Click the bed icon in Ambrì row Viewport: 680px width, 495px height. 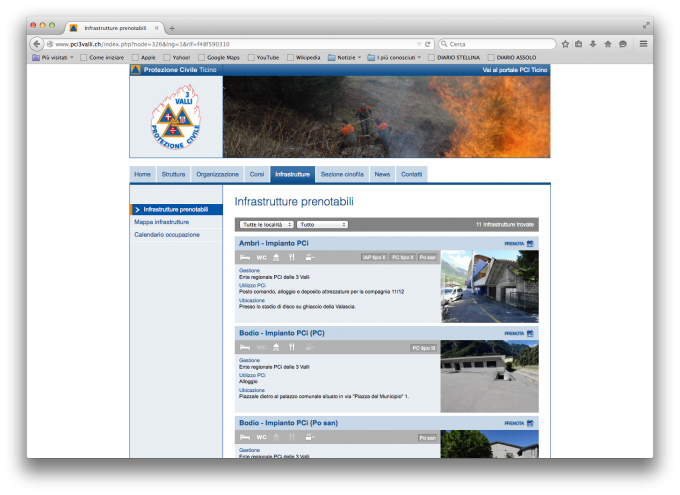pyautogui.click(x=245, y=257)
